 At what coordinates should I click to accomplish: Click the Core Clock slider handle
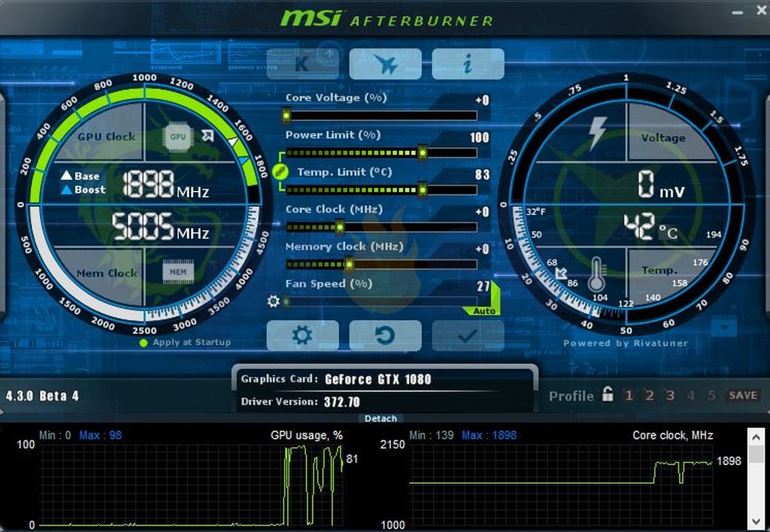point(339,227)
